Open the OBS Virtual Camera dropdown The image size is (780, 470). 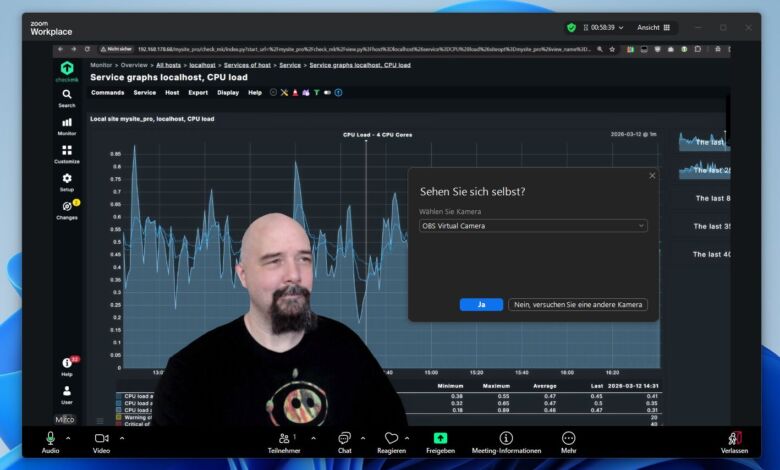click(533, 226)
